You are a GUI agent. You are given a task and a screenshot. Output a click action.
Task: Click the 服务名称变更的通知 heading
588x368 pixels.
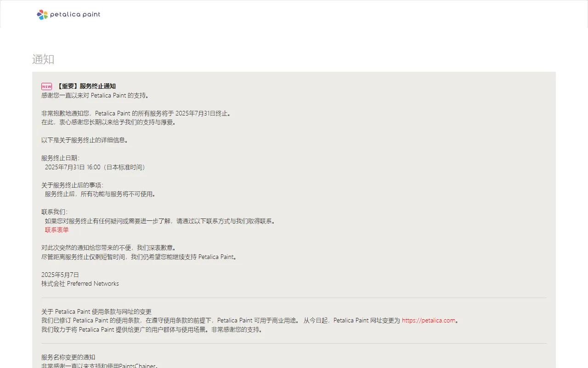pyautogui.click(x=68, y=357)
